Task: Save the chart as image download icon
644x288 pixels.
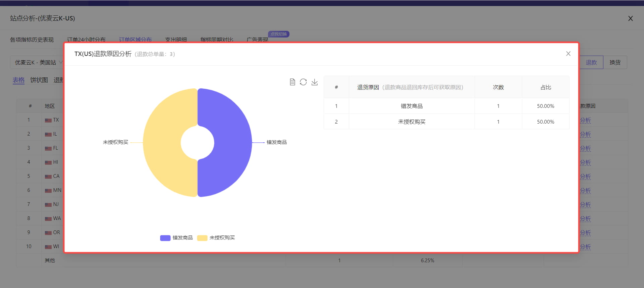Action: coord(314,82)
